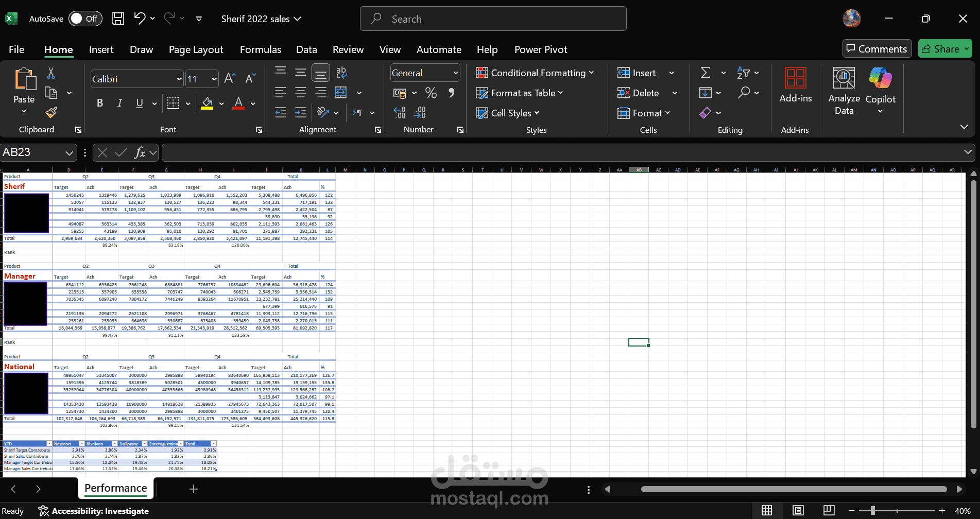Screen dimensions: 980x519
Task: Decrease font size with smaller A icon
Action: [251, 79]
